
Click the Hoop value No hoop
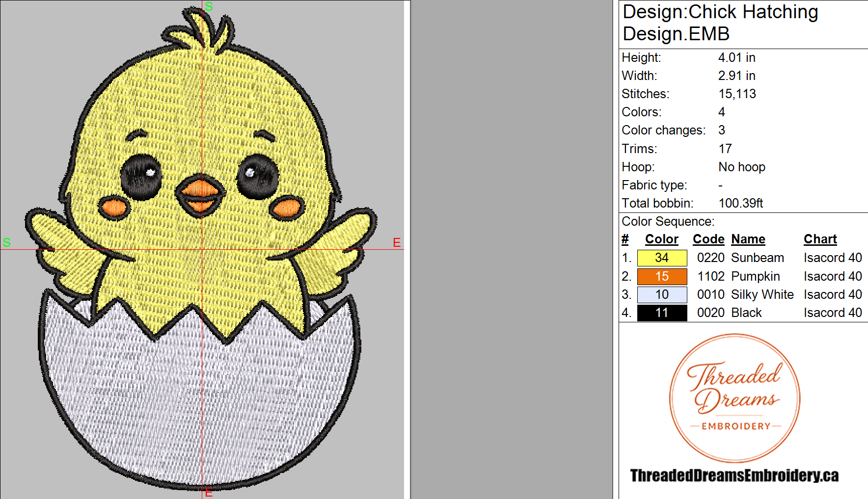click(x=742, y=167)
